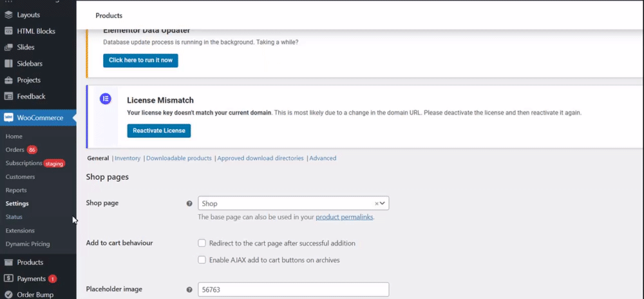This screenshot has width=644, height=299.
Task: Open the Products sidebar menu
Action: [x=30, y=262]
